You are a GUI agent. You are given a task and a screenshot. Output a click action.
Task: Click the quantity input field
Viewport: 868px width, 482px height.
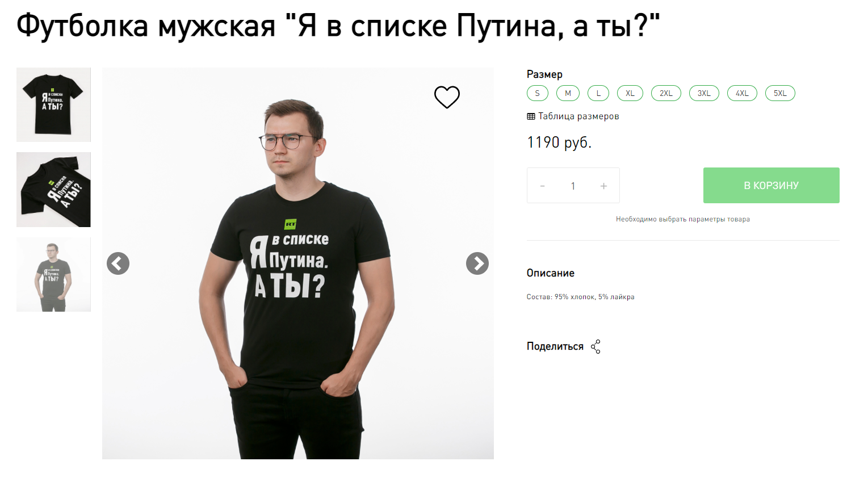tap(573, 186)
